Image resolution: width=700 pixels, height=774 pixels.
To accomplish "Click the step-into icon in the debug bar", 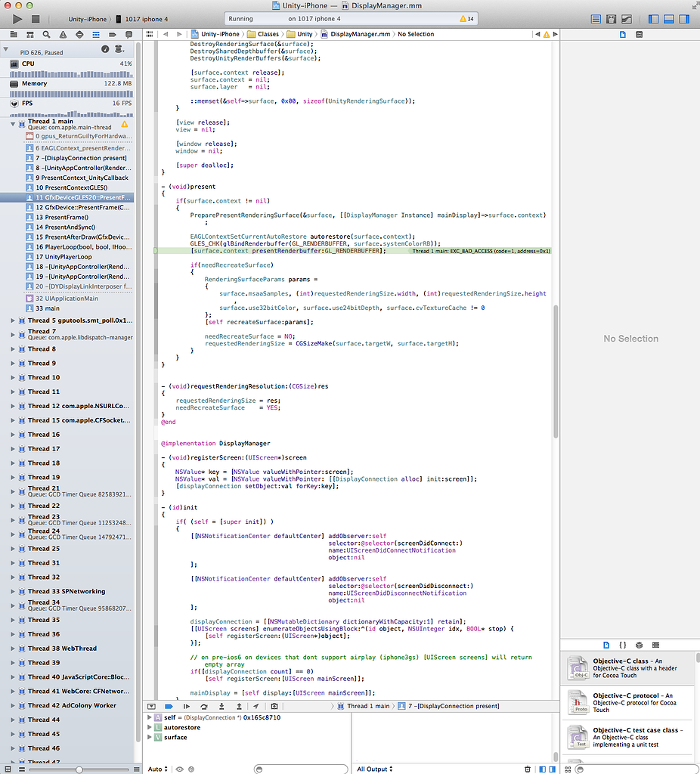I will (x=221, y=706).
